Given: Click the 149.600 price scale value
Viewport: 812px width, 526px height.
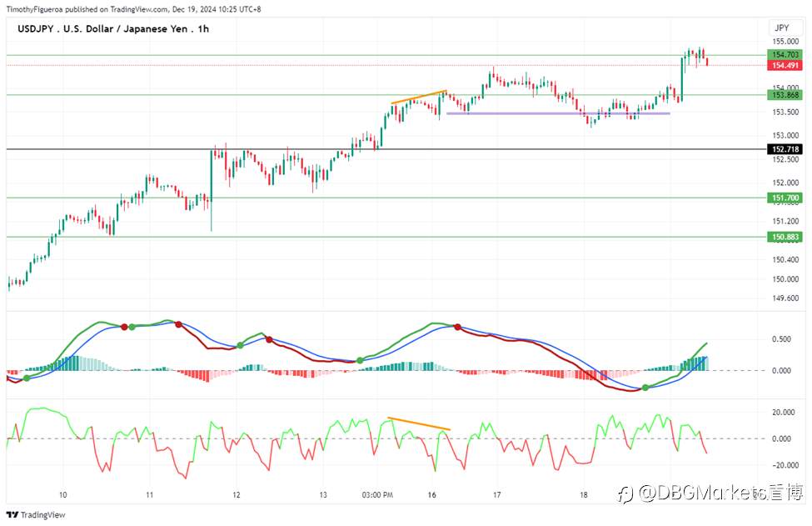Looking at the screenshot, I should [x=785, y=298].
